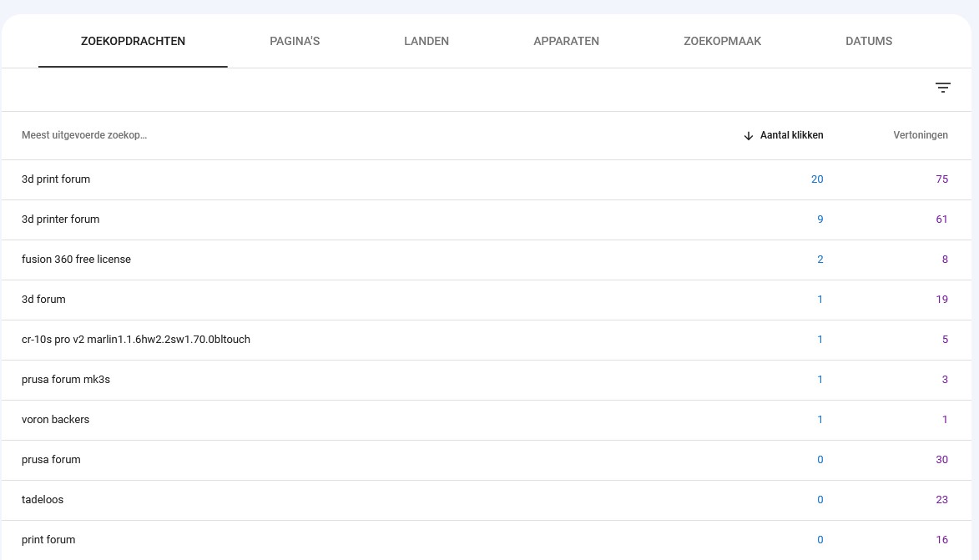Screen dimensions: 979x560
Task: Select the Apparaten tab
Action: (566, 41)
